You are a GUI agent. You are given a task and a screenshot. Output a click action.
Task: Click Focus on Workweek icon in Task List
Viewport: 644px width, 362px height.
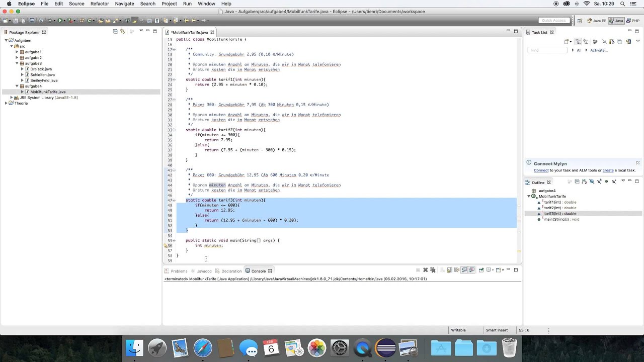[595, 42]
